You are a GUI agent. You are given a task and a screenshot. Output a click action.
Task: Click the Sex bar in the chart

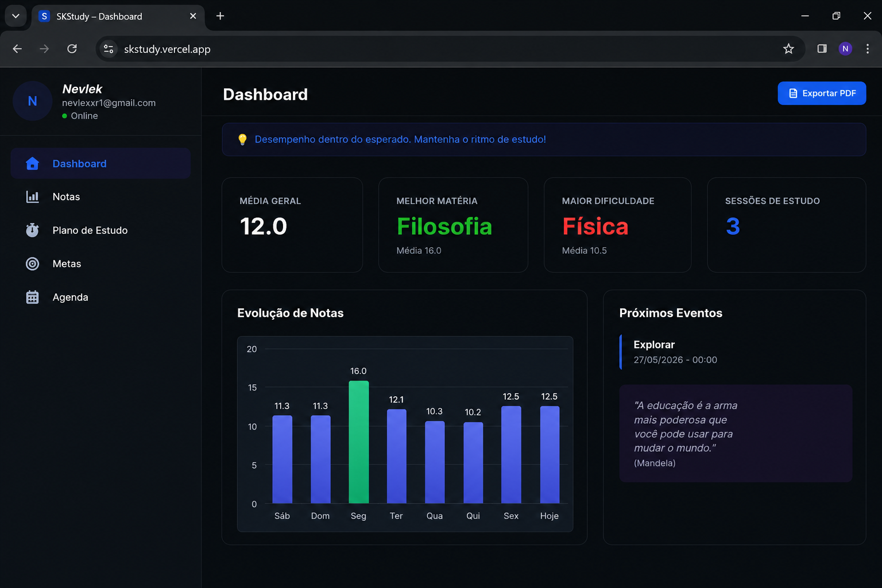(511, 455)
